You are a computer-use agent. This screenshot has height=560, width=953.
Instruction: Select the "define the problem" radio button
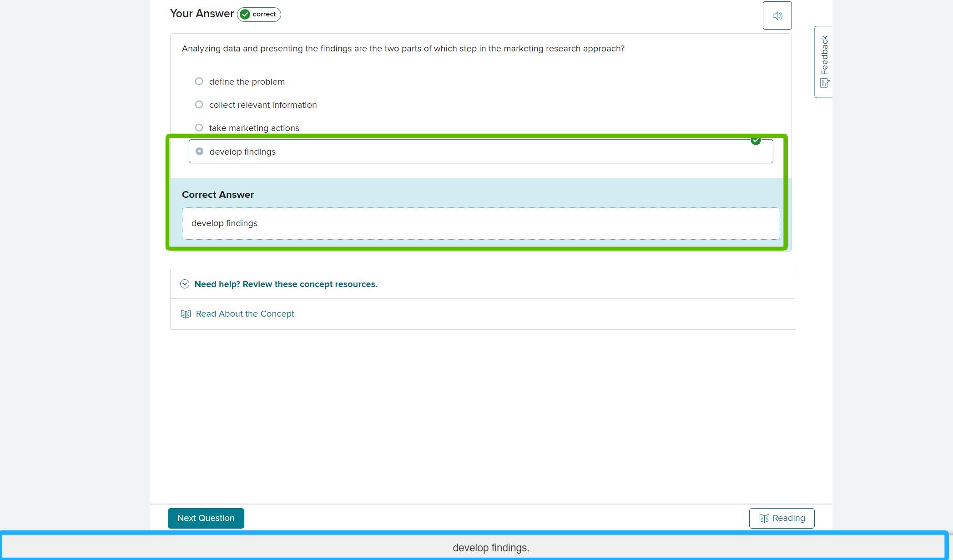coord(199,81)
